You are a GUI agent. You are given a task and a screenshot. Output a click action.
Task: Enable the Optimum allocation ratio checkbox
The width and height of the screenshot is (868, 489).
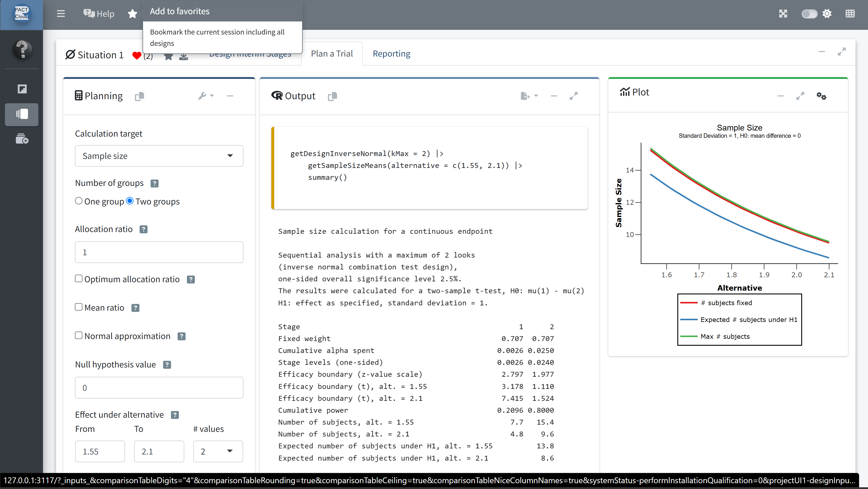pos(79,278)
